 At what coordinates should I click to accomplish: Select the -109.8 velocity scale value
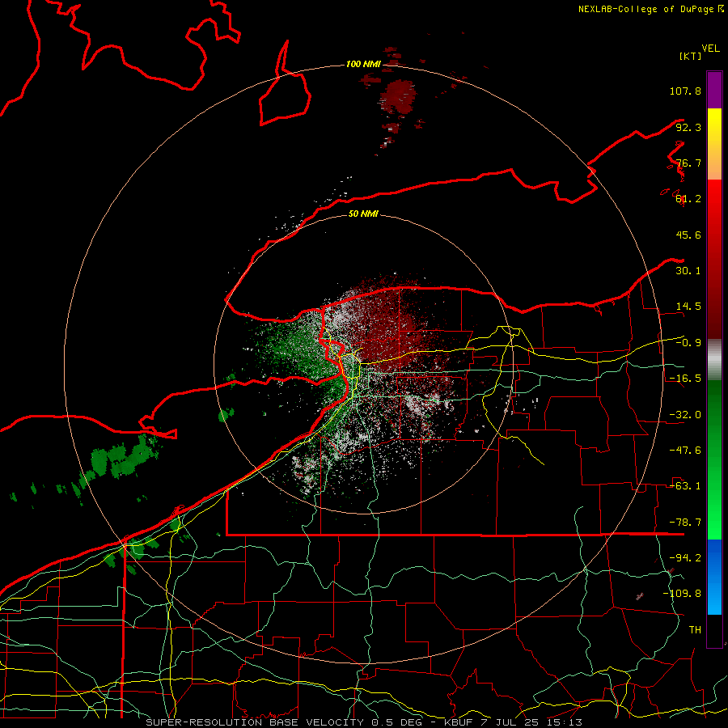click(682, 594)
